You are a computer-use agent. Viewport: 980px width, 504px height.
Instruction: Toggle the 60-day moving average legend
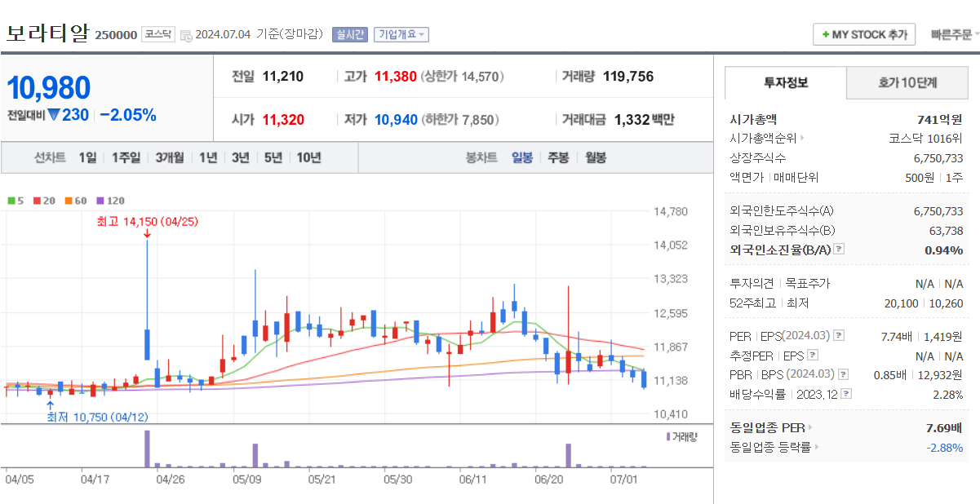coord(75,201)
